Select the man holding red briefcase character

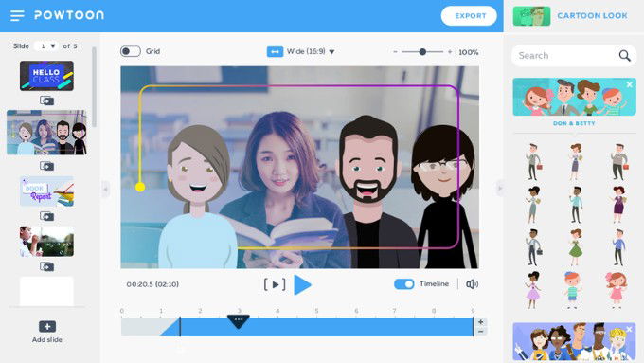pyautogui.click(x=533, y=161)
